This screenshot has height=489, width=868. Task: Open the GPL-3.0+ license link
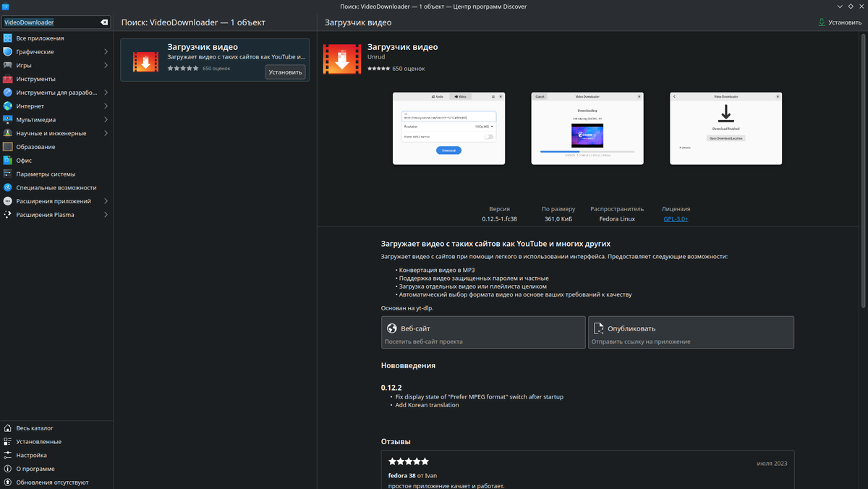(x=676, y=218)
